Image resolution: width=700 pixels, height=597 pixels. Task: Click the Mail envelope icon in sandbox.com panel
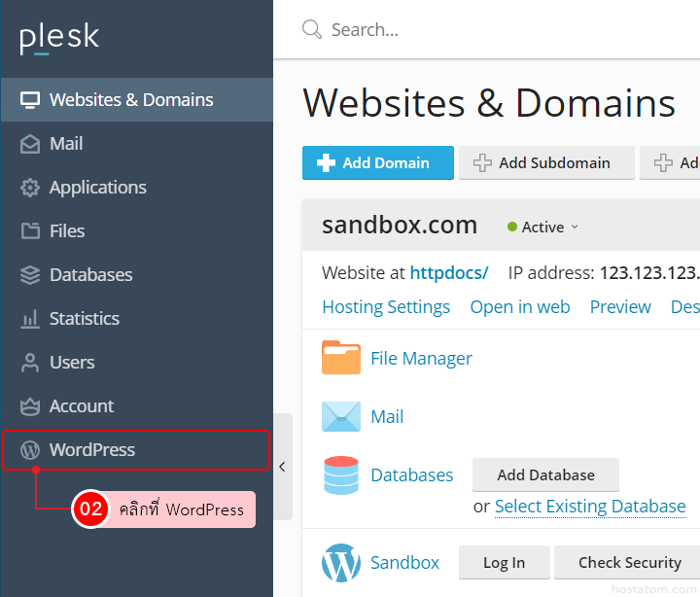(340, 416)
